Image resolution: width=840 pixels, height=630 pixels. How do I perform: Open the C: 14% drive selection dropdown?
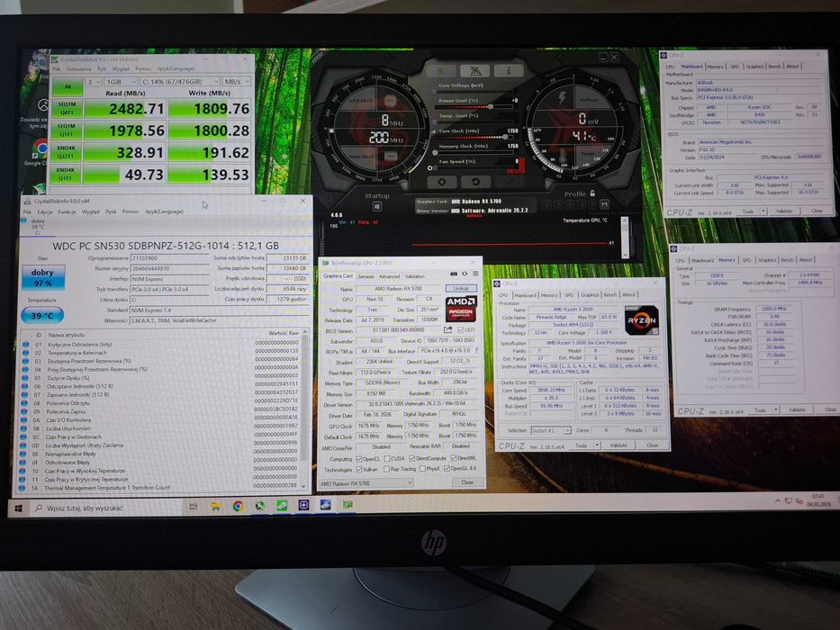click(x=179, y=81)
